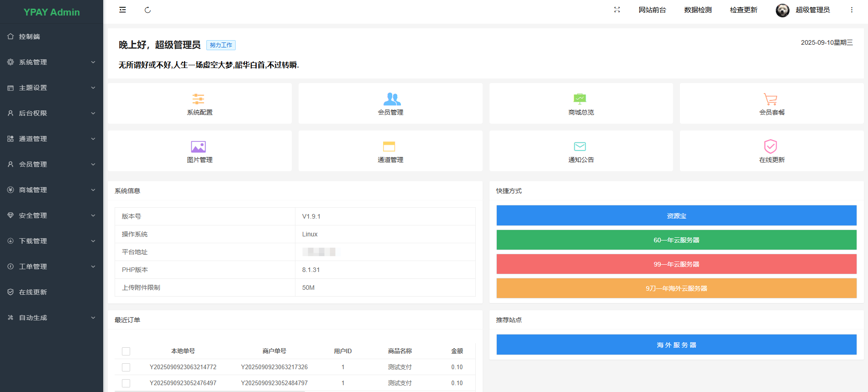868x392 pixels.
Task: Click merchant order number Y2025090923063217326
Action: tap(274, 367)
